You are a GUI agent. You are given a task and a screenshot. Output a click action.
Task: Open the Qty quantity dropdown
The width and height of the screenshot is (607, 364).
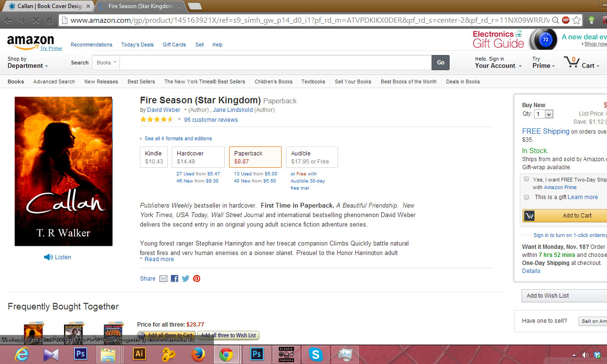tap(543, 114)
